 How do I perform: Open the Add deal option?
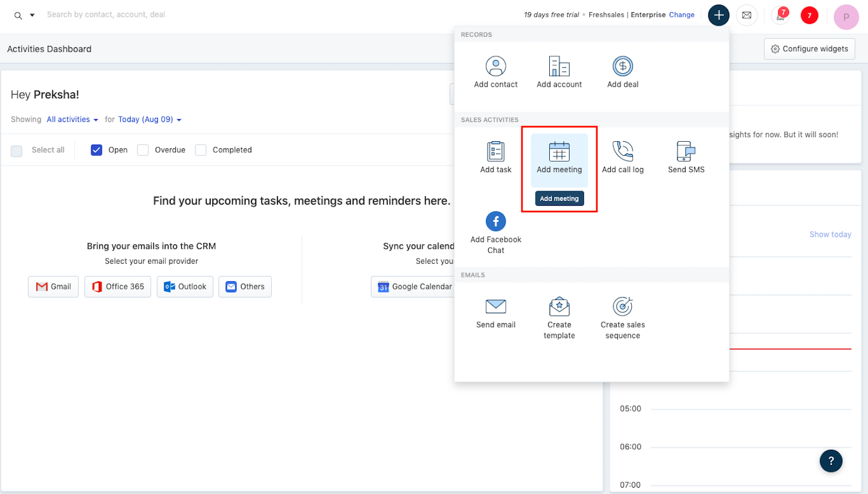click(622, 67)
